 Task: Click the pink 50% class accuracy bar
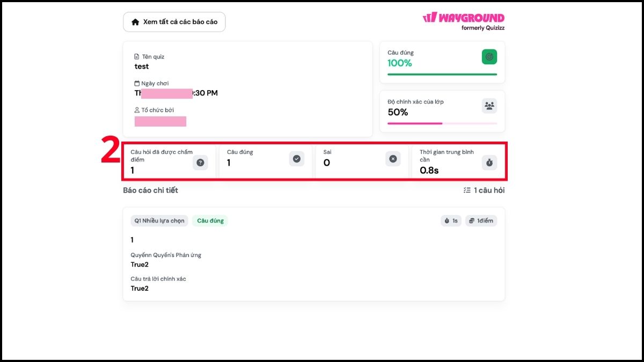click(x=442, y=123)
